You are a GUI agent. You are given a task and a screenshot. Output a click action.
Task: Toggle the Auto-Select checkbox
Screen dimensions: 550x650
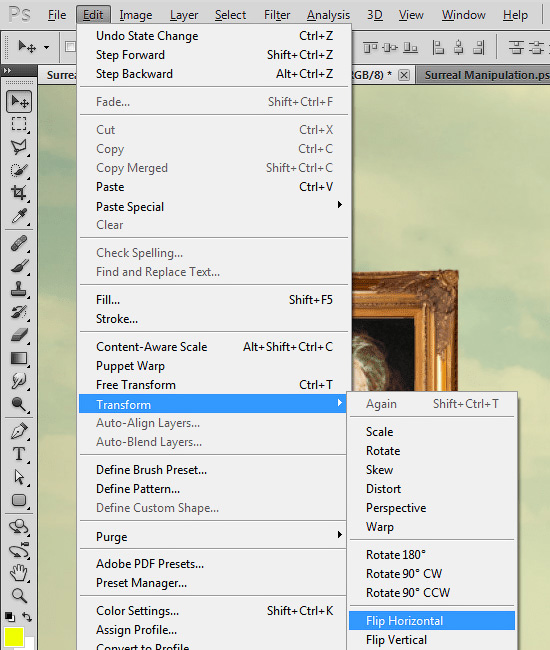tap(70, 46)
